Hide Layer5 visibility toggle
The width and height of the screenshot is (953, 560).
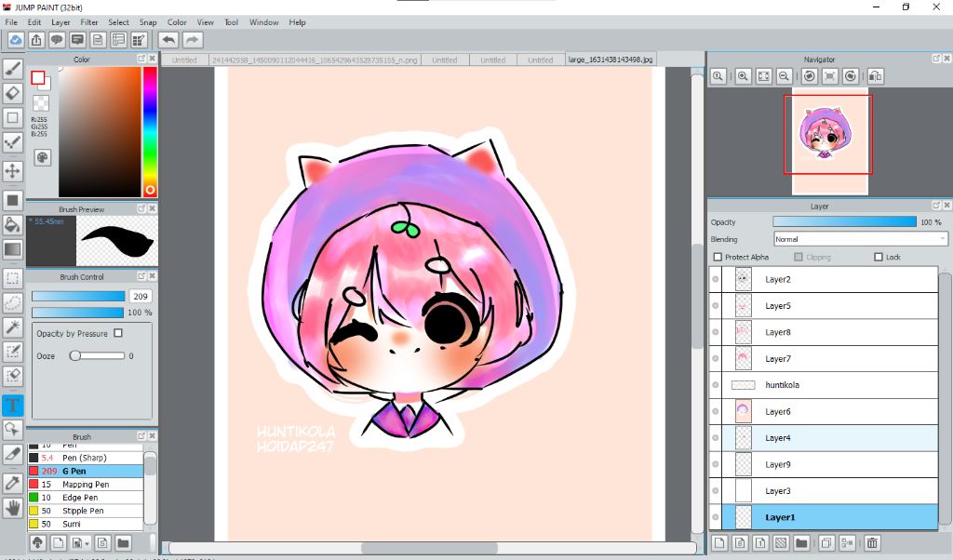[x=716, y=305]
